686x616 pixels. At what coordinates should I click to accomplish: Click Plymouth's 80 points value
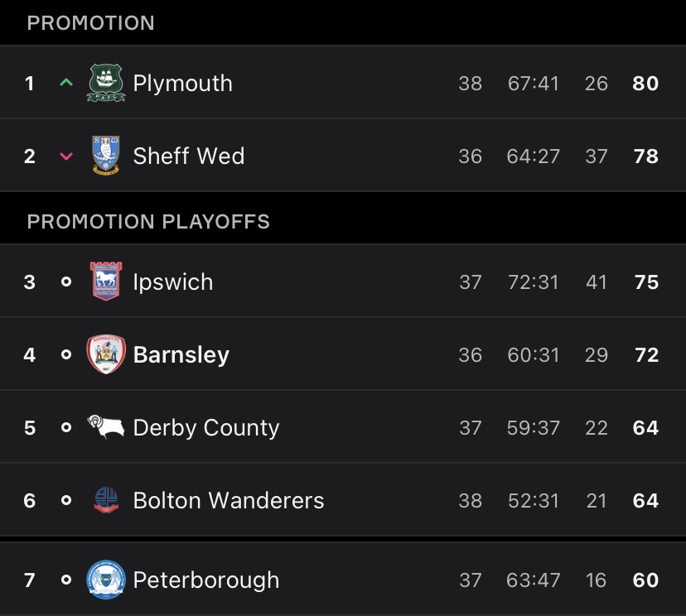point(645,84)
